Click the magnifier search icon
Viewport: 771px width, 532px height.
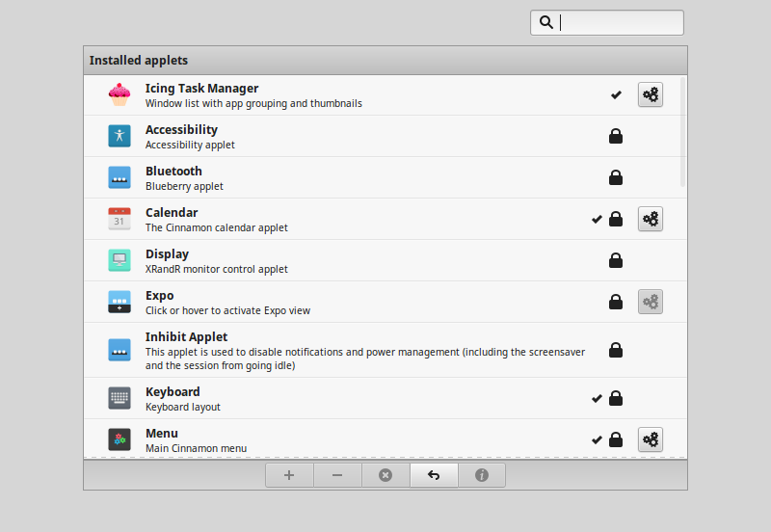coord(546,22)
